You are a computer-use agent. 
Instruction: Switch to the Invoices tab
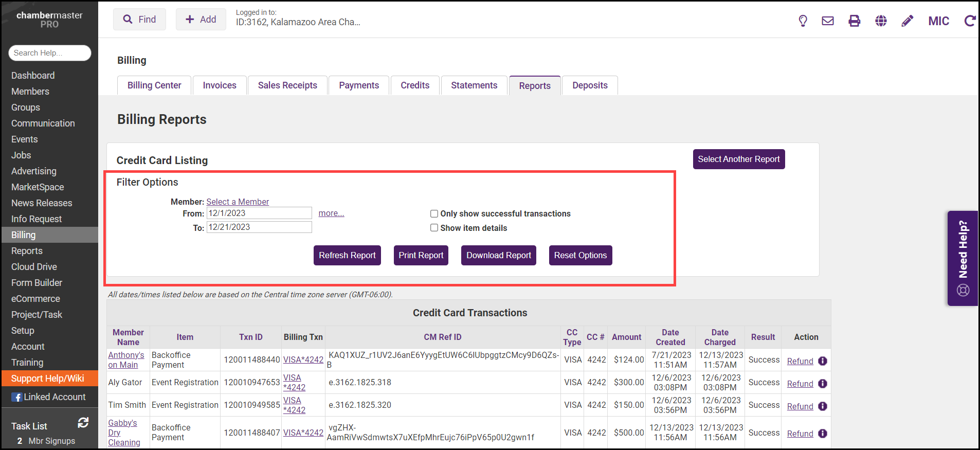(220, 85)
